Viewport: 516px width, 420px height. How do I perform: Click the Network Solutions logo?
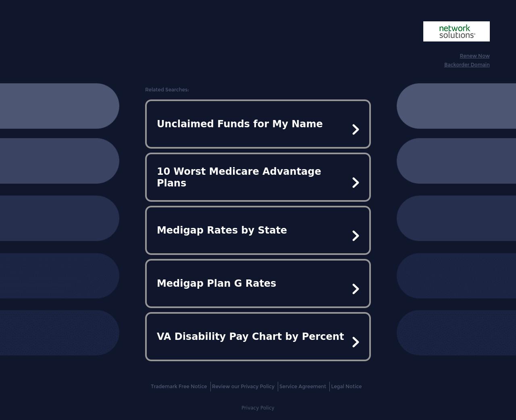coord(456,31)
